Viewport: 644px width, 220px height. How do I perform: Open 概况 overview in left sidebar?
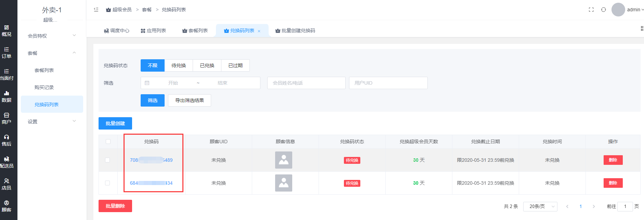pyautogui.click(x=7, y=31)
